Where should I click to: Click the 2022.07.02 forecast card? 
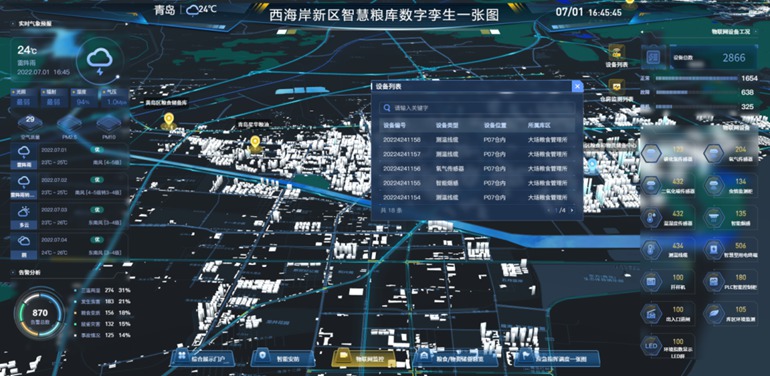pos(69,186)
